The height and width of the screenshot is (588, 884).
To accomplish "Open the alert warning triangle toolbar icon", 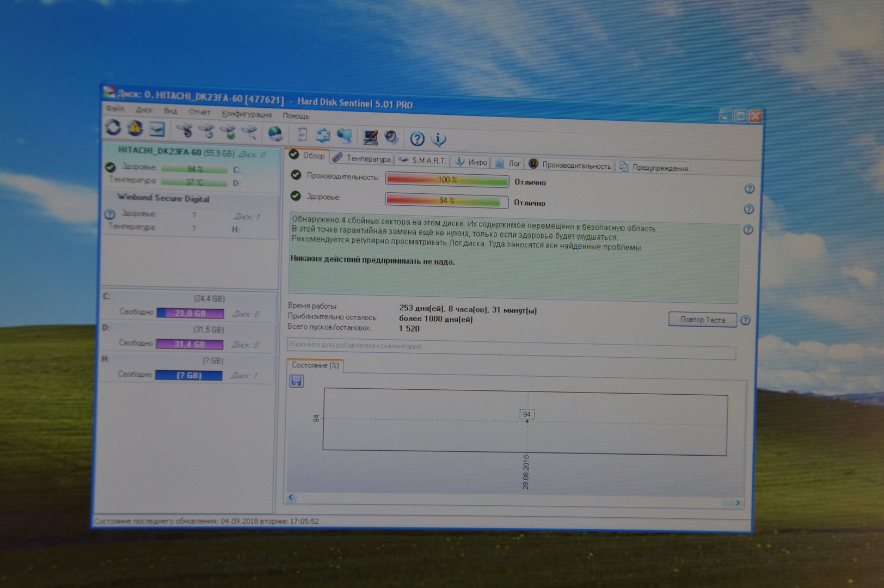I will coord(134,128).
